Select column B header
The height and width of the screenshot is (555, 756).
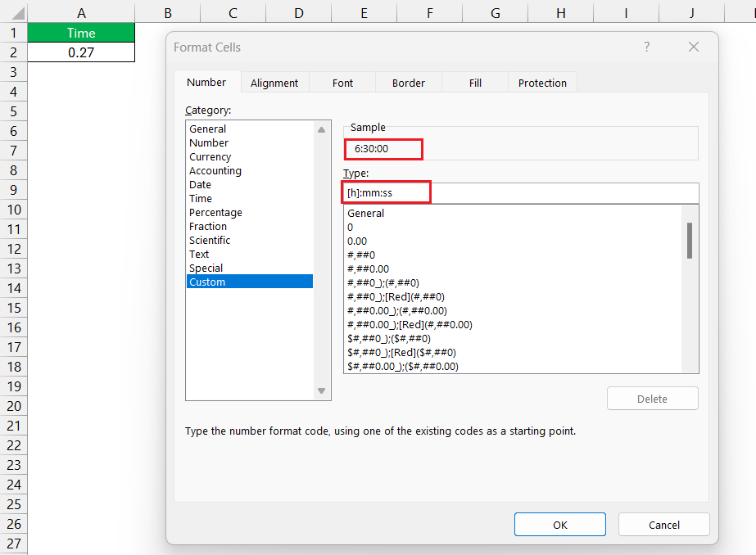click(x=168, y=13)
